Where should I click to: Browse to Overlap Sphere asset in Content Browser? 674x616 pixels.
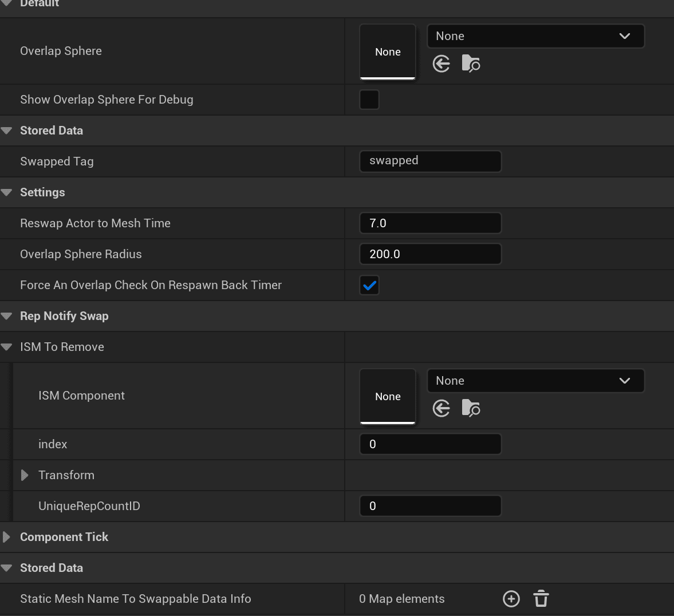click(x=471, y=64)
